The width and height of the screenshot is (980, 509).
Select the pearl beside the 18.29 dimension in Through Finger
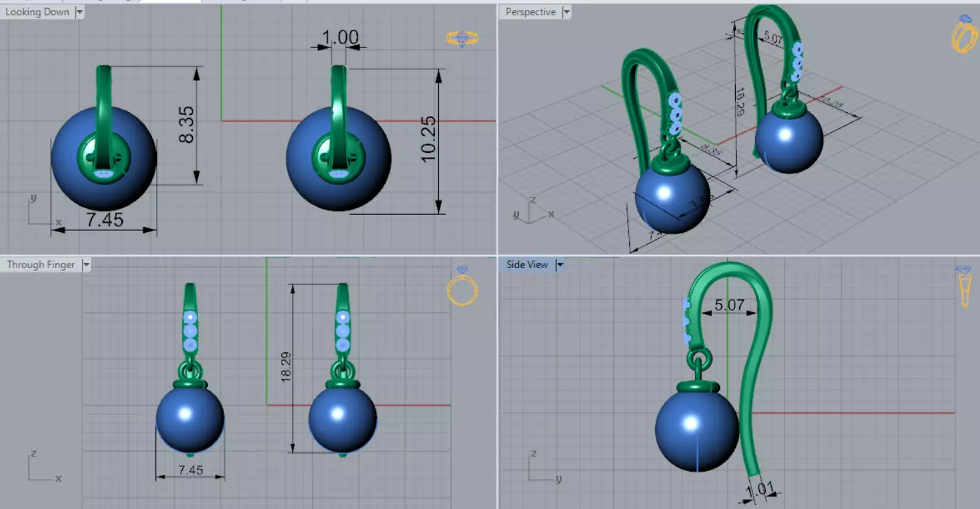(x=343, y=419)
